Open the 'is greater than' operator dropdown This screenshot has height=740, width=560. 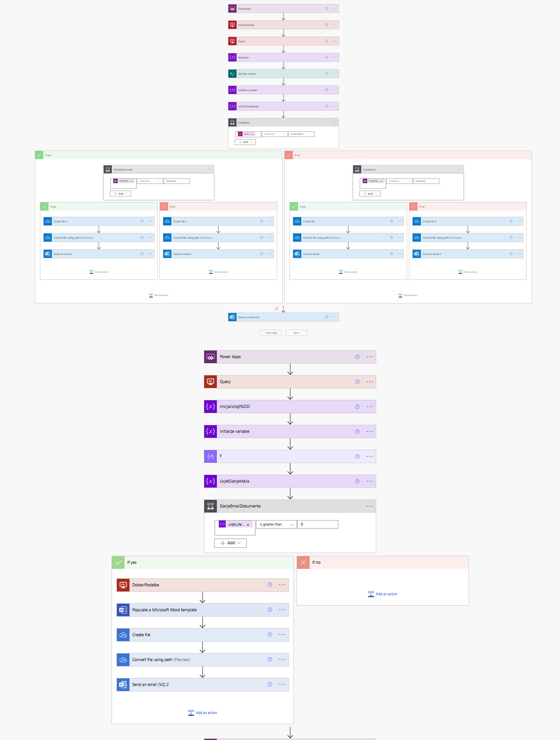276,524
